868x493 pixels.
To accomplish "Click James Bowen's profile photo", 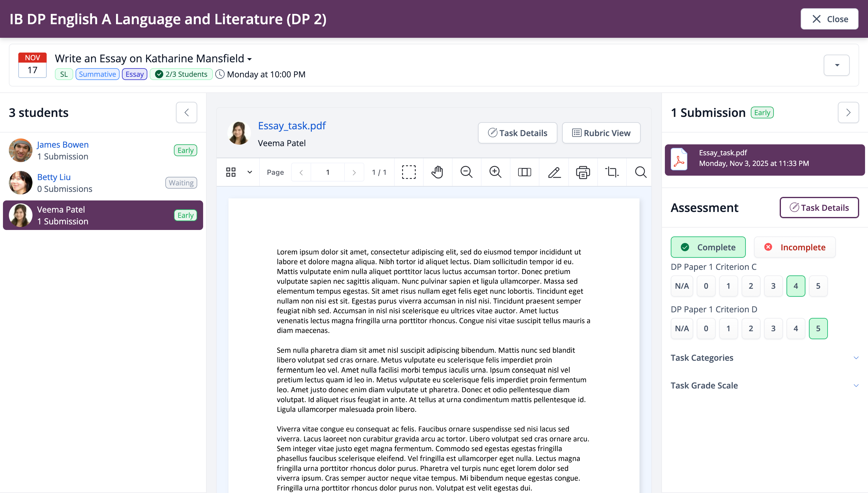I will coord(21,150).
